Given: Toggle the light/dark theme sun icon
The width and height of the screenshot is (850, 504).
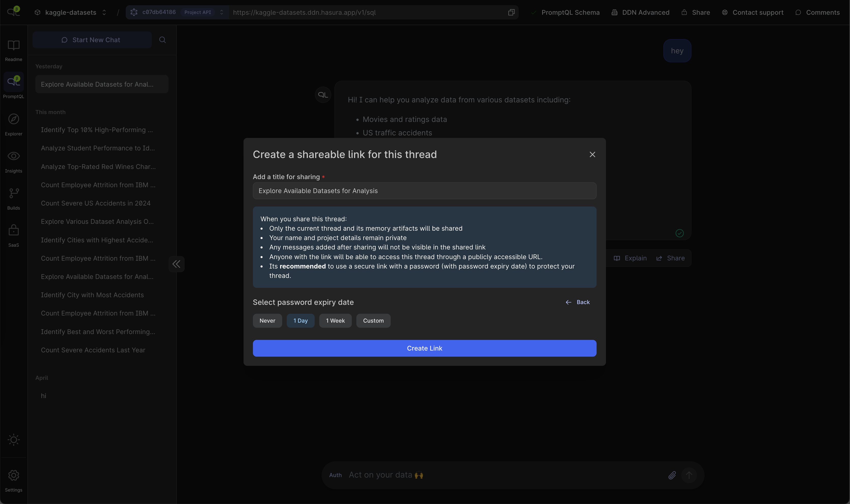Looking at the screenshot, I should [13, 440].
